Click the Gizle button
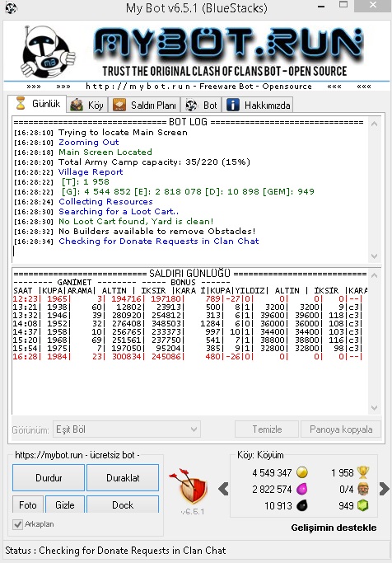Screen dimensions: 392x563 pyautogui.click(x=65, y=504)
